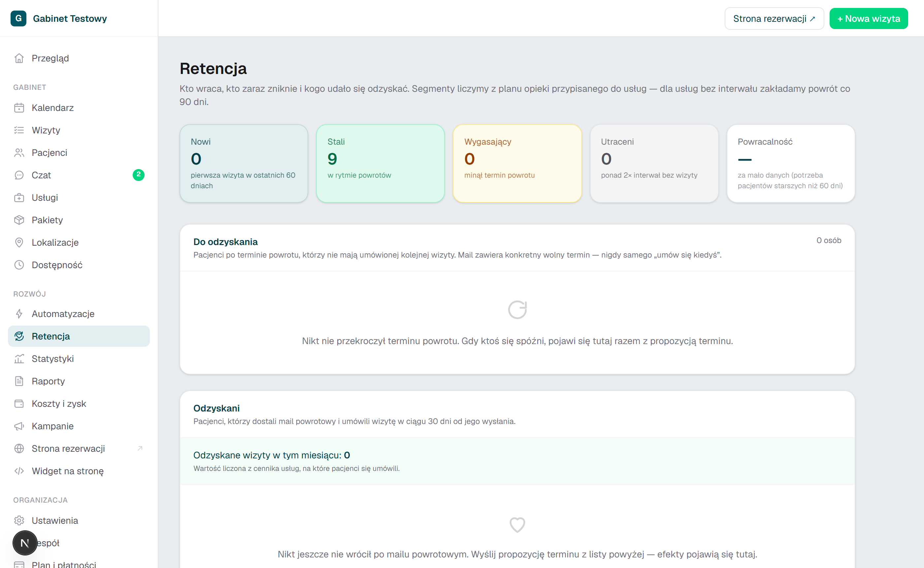Select the Wygasający segment card
The image size is (924, 568).
pos(517,163)
